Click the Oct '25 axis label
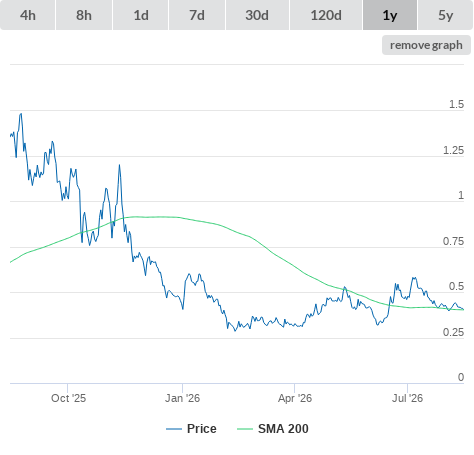474x455 pixels. 68,398
